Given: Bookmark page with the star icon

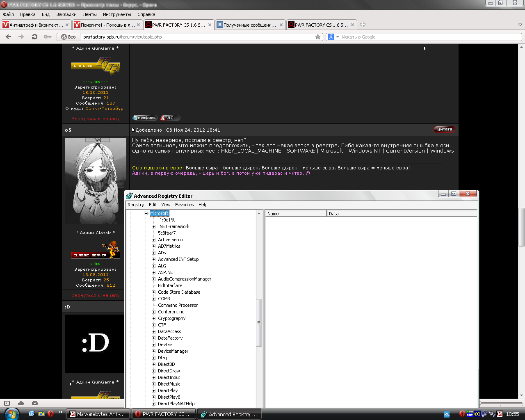Looking at the screenshot, I should (x=318, y=37).
